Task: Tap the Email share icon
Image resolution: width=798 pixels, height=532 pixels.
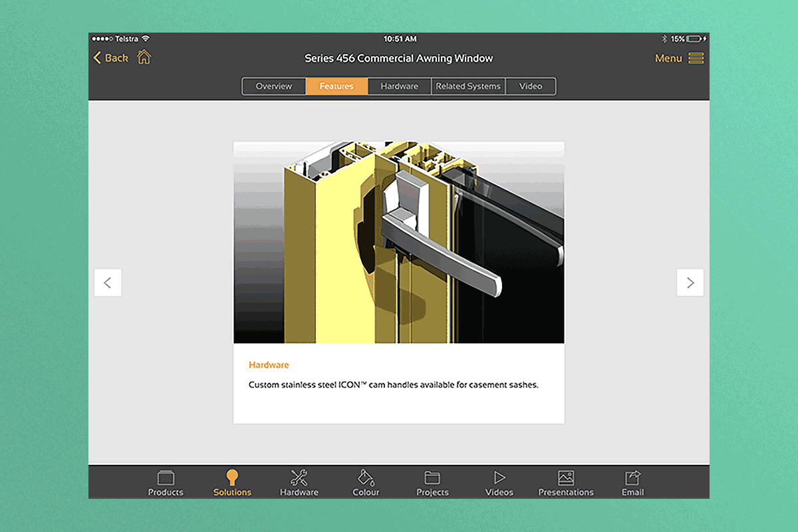Action: 632,477
